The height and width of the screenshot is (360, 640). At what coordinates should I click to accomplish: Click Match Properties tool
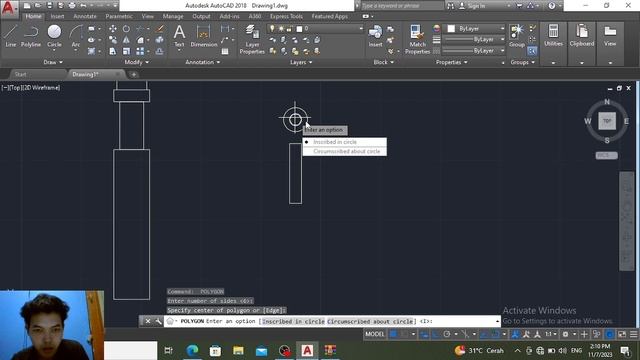[x=417, y=39]
